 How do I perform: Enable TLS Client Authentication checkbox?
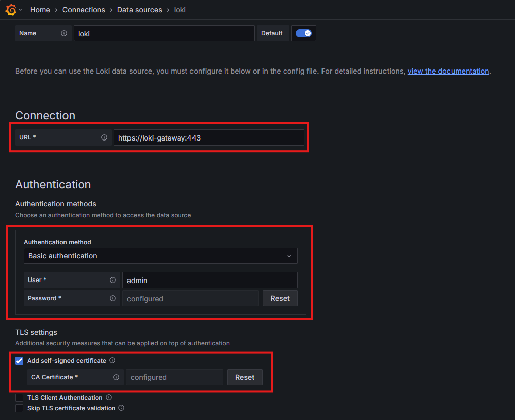coord(19,398)
